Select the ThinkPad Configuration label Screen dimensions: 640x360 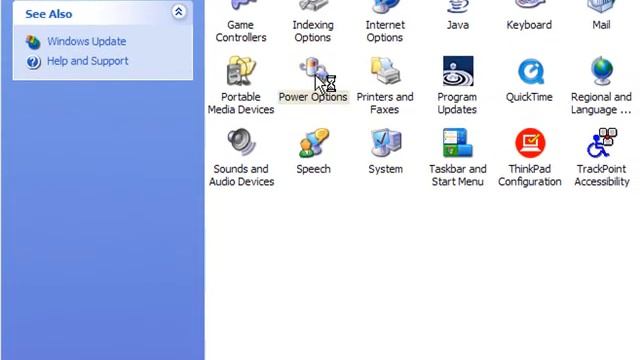pos(529,175)
